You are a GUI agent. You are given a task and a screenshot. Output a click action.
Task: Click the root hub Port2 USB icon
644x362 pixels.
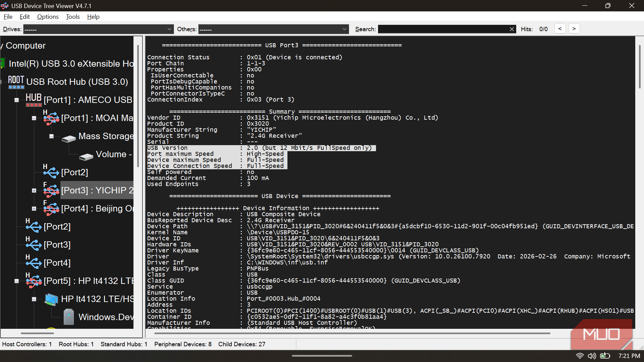pos(34,226)
